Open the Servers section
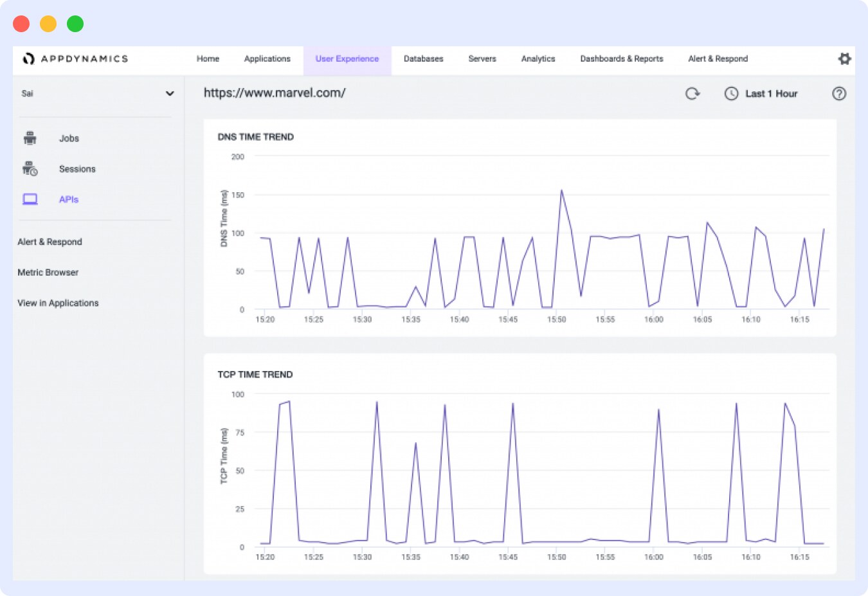The image size is (868, 596). (x=482, y=59)
